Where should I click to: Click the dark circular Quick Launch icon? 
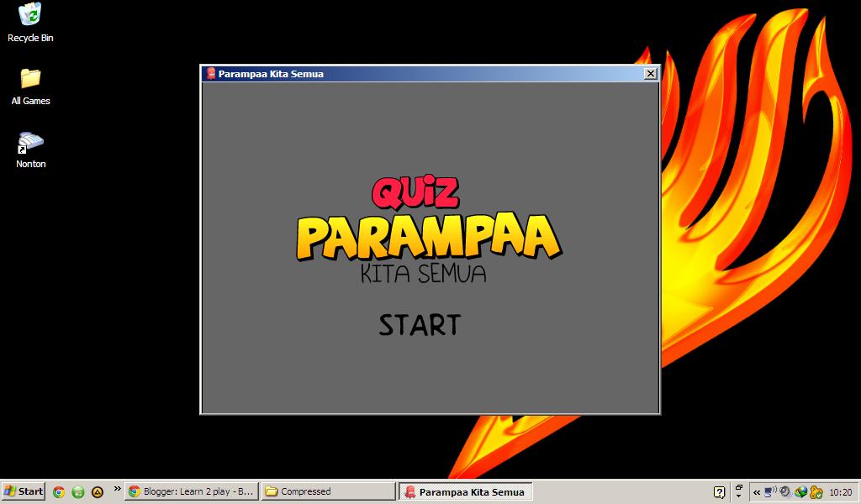(x=98, y=491)
